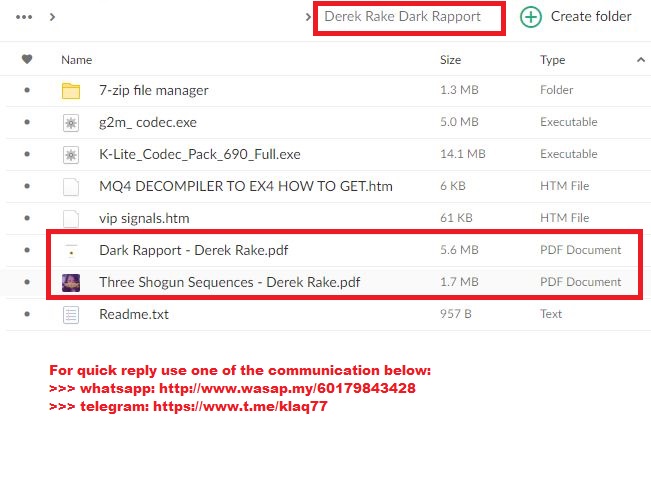
Task: Click the thumbnail of Dark Rapport - Derek Rake.pdf
Action: [71, 251]
